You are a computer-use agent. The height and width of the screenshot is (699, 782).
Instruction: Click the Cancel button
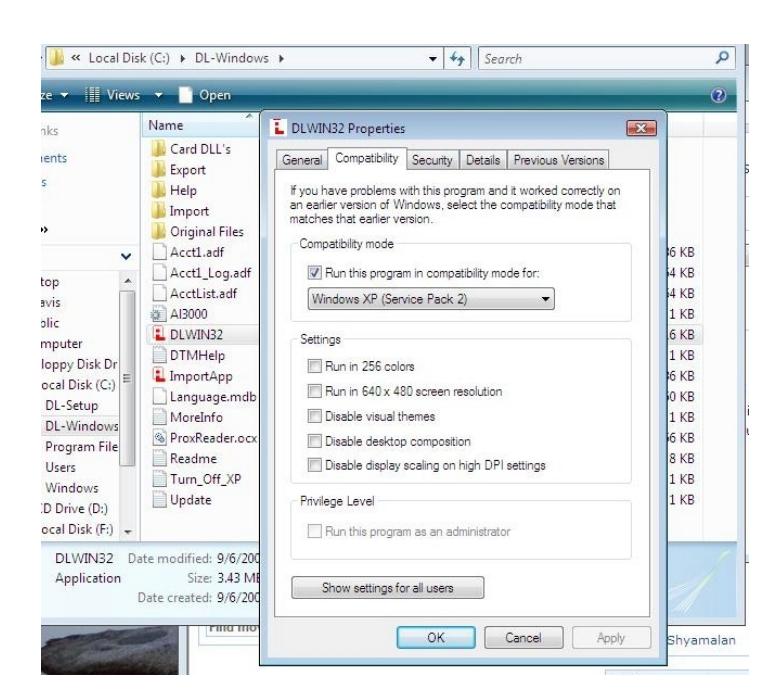[523, 638]
